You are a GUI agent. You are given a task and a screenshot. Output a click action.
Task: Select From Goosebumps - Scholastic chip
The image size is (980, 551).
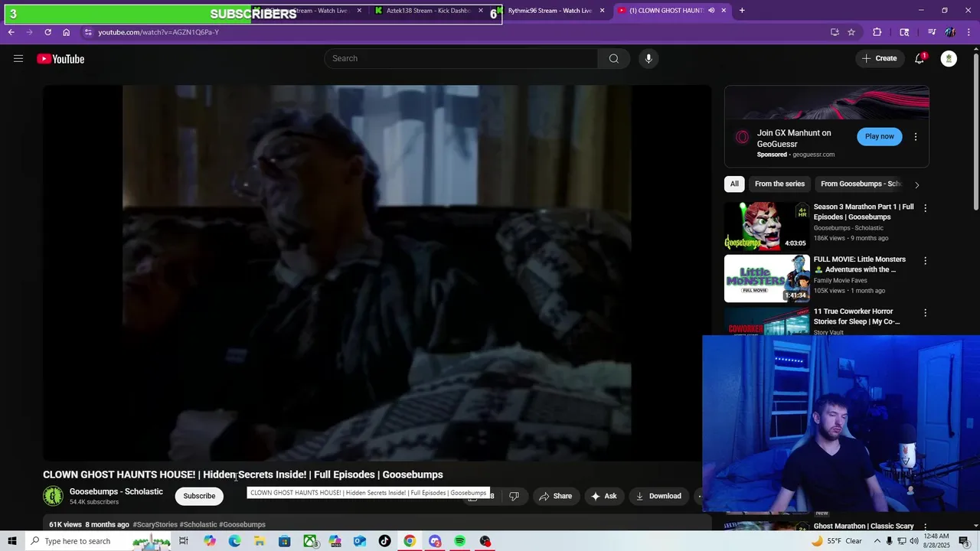tap(861, 184)
